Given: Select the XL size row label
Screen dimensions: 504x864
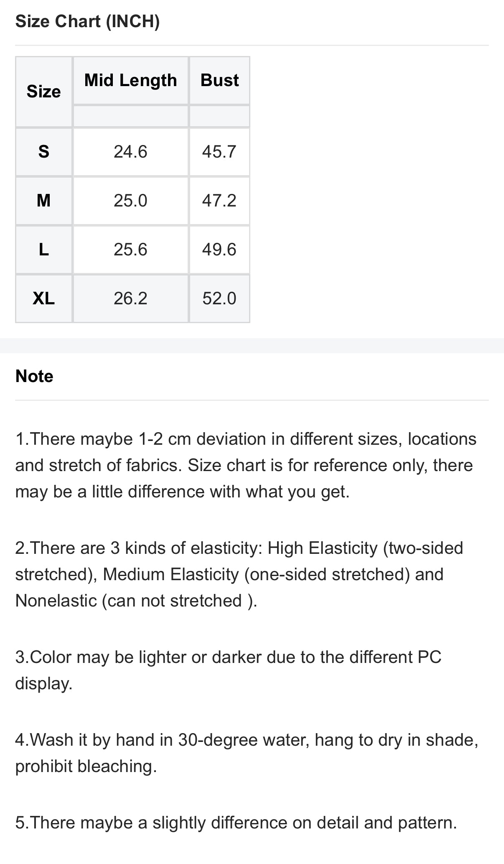Looking at the screenshot, I should pos(43,298).
